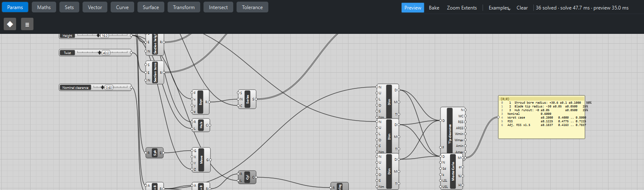Click the Expr F input port
644x190 pixels.
coord(192,93)
